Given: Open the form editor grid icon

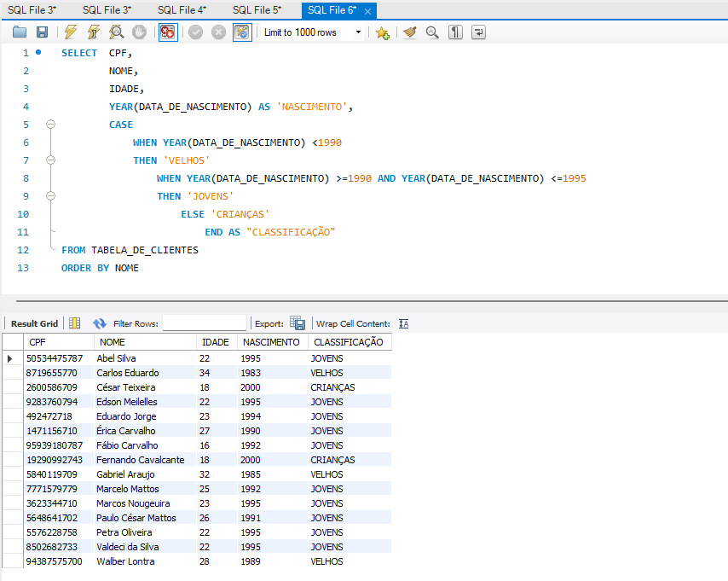Looking at the screenshot, I should pos(75,323).
